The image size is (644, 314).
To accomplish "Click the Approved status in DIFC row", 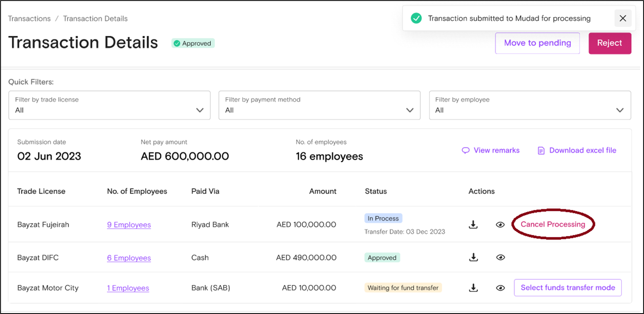I will click(x=382, y=258).
